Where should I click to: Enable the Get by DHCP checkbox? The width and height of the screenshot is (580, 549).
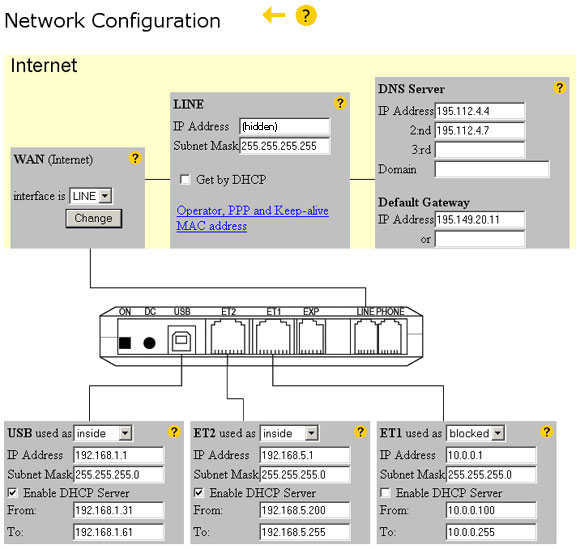185,179
